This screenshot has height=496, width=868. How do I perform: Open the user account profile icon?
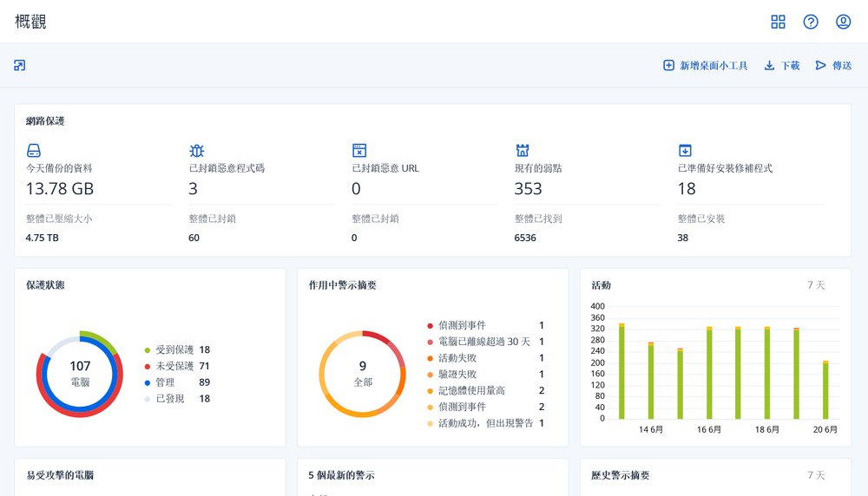[843, 22]
